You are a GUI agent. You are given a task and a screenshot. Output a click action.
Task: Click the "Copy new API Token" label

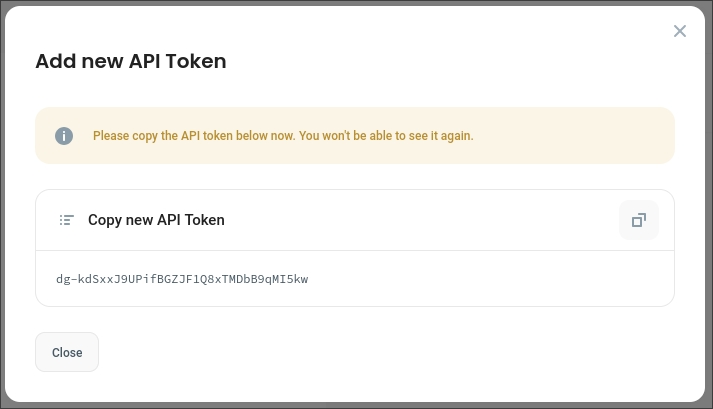156,220
